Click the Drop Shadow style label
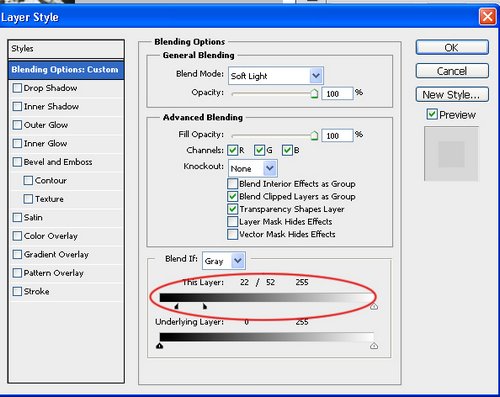Screen dimensions: 500x397 click(x=50, y=88)
